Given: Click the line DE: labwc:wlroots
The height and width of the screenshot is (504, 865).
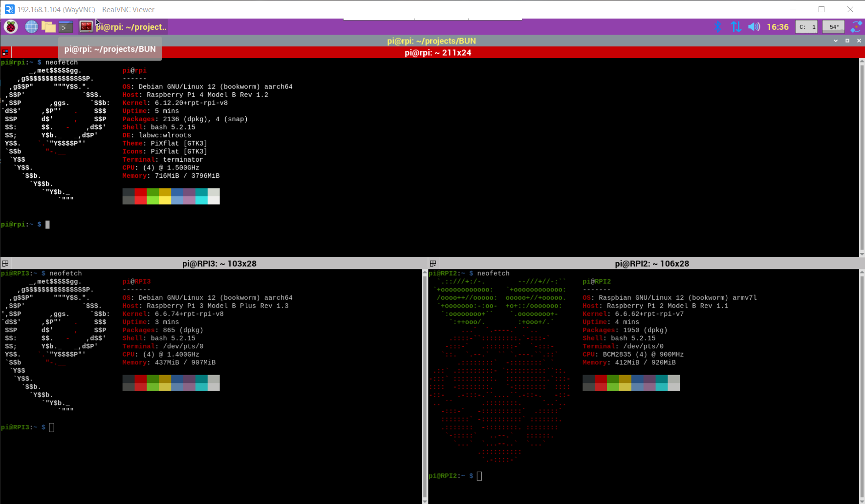Looking at the screenshot, I should 157,135.
